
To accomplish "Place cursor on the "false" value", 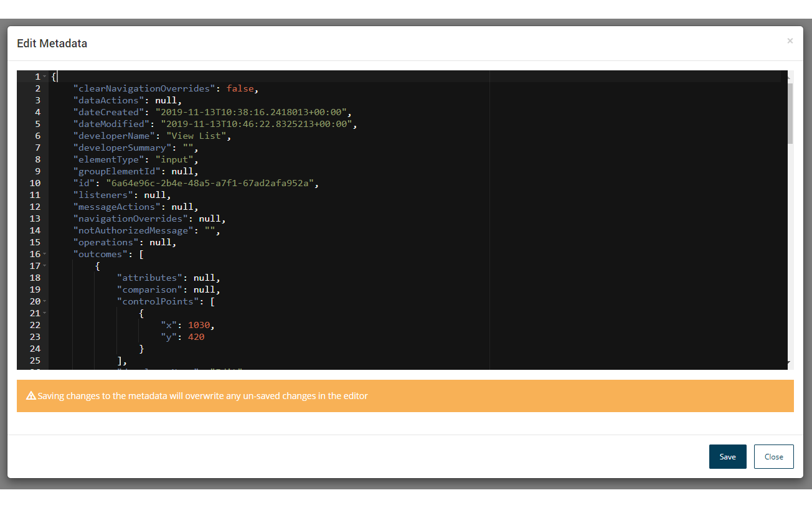I will (240, 88).
